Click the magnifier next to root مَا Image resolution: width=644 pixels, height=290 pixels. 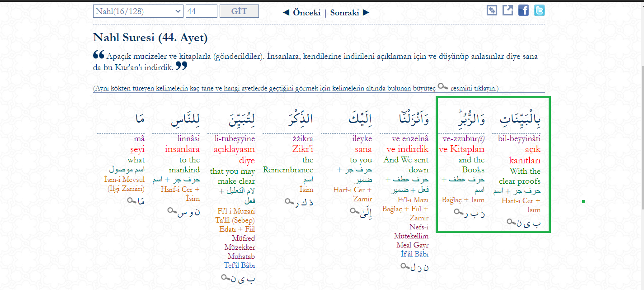[132, 200]
